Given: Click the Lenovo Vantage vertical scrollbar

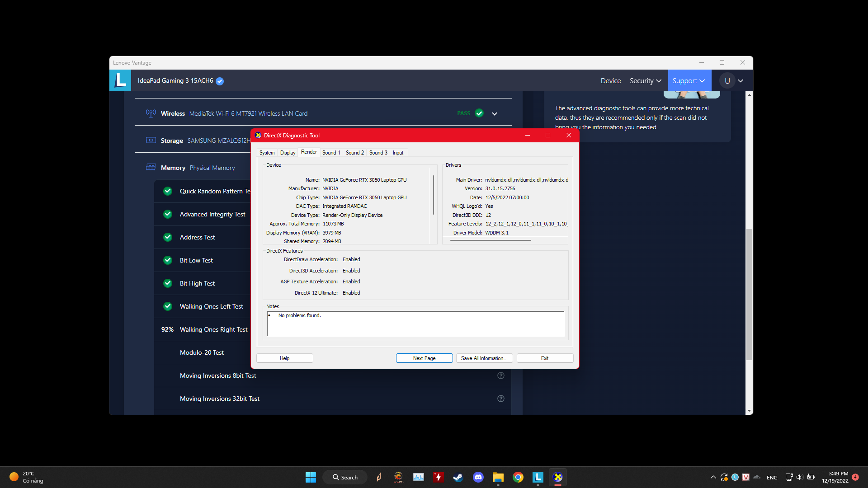Looking at the screenshot, I should coord(749,294).
